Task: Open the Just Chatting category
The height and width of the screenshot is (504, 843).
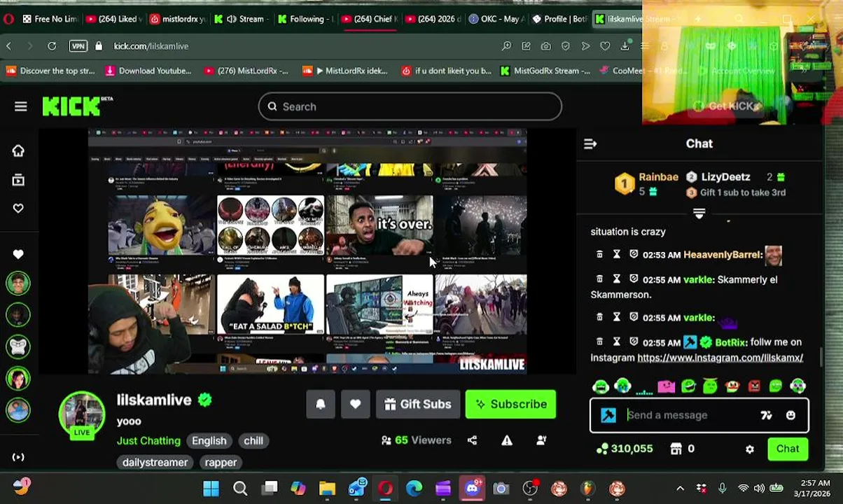Action: 148,441
